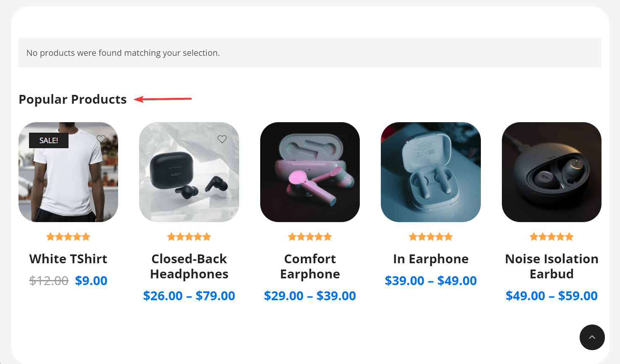Screen dimensions: 620x364
Task: Open Noise Isolation Earbud product image
Action: pyautogui.click(x=551, y=172)
